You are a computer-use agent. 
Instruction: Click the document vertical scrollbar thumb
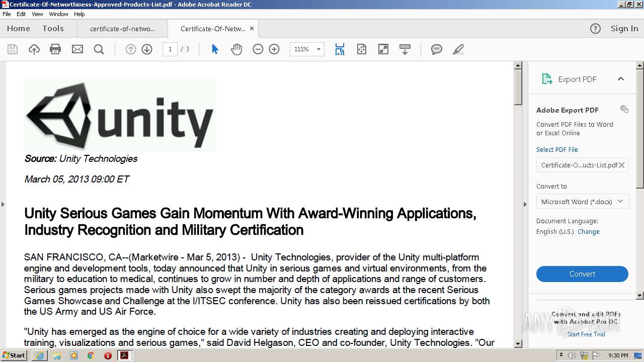(518, 87)
